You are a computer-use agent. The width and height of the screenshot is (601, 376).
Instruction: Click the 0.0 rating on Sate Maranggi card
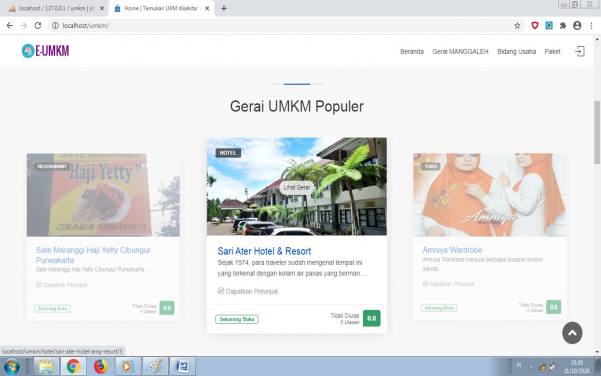click(167, 308)
